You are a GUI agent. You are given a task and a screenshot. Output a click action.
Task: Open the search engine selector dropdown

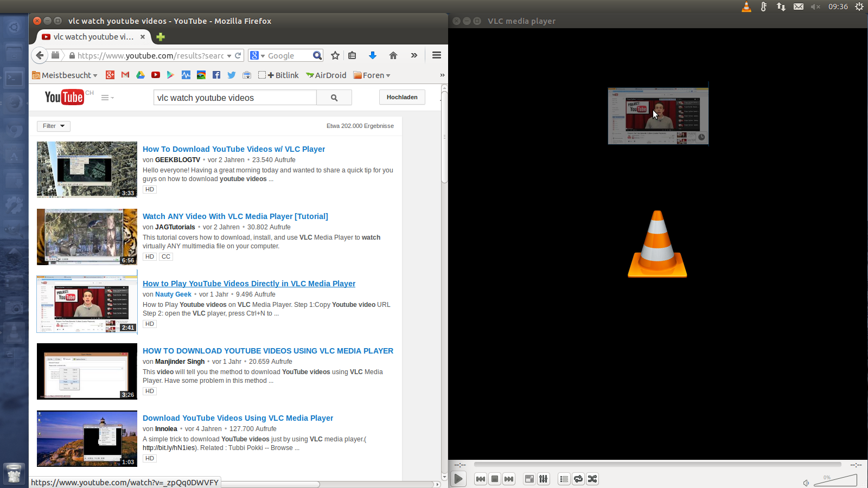click(258, 55)
